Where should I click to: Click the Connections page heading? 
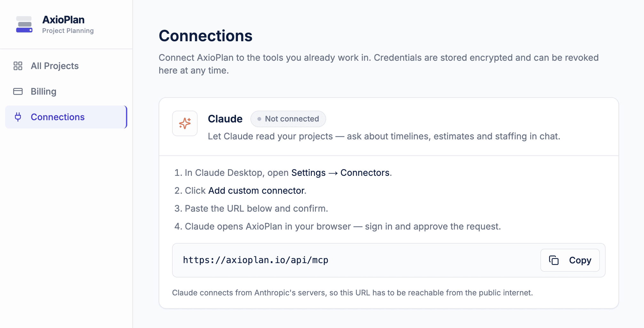click(206, 36)
